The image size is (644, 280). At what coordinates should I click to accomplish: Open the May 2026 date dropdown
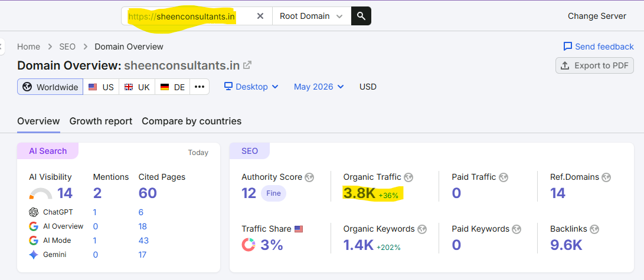[x=319, y=87]
